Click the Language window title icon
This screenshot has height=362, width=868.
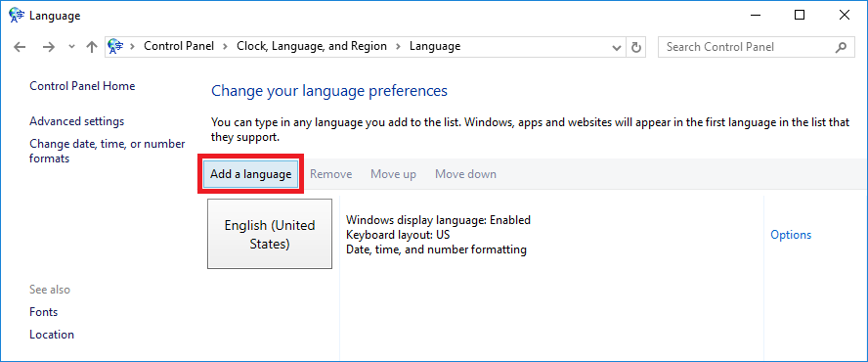(17, 15)
